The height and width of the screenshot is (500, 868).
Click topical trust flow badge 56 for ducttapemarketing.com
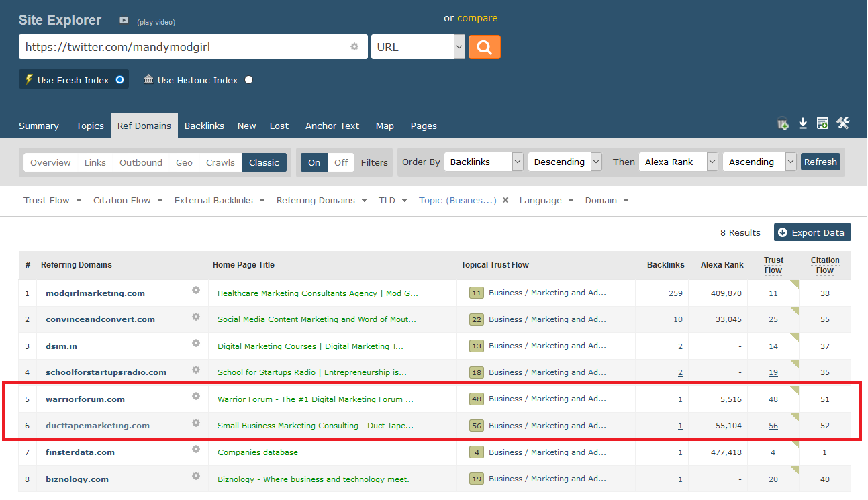[x=477, y=426]
